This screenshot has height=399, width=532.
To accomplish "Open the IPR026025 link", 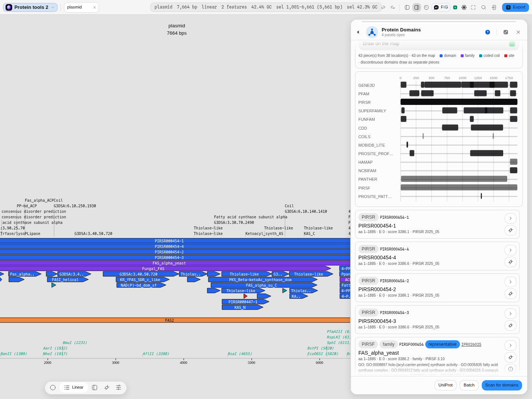I will point(471,344).
